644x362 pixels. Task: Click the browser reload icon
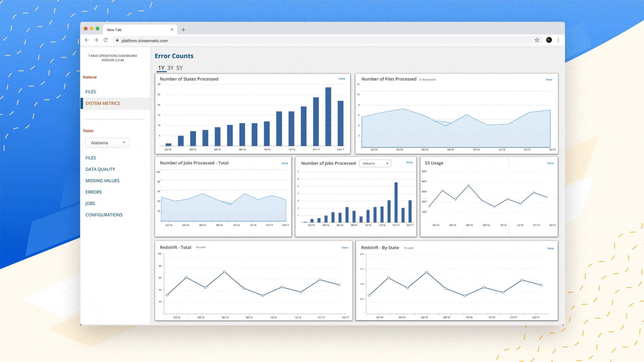106,40
